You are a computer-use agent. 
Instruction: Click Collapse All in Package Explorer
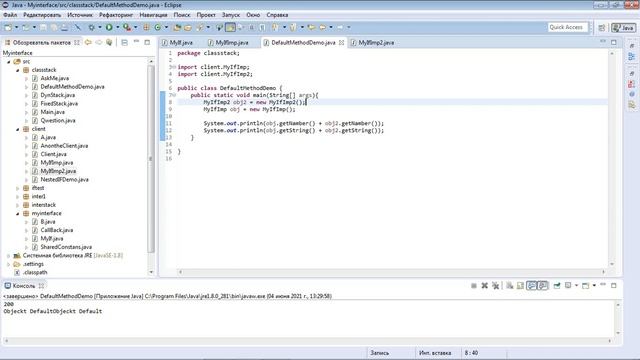pyautogui.click(x=124, y=42)
